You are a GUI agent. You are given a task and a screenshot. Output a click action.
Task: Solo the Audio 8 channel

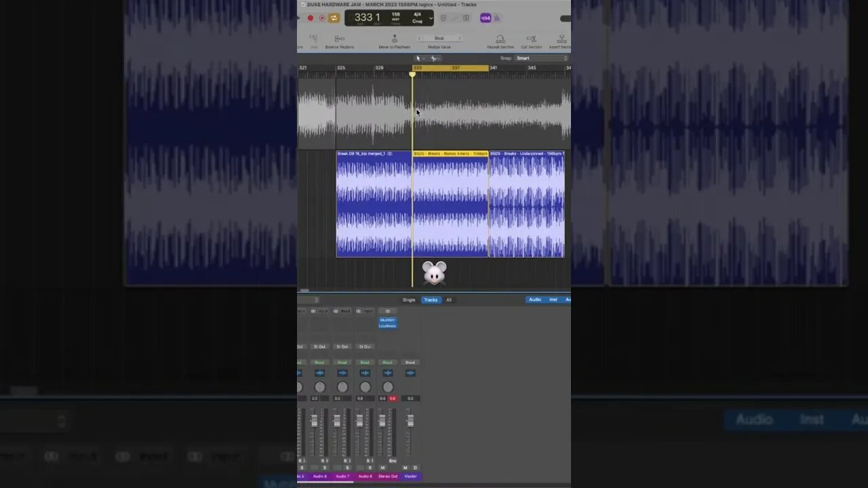pyautogui.click(x=370, y=468)
